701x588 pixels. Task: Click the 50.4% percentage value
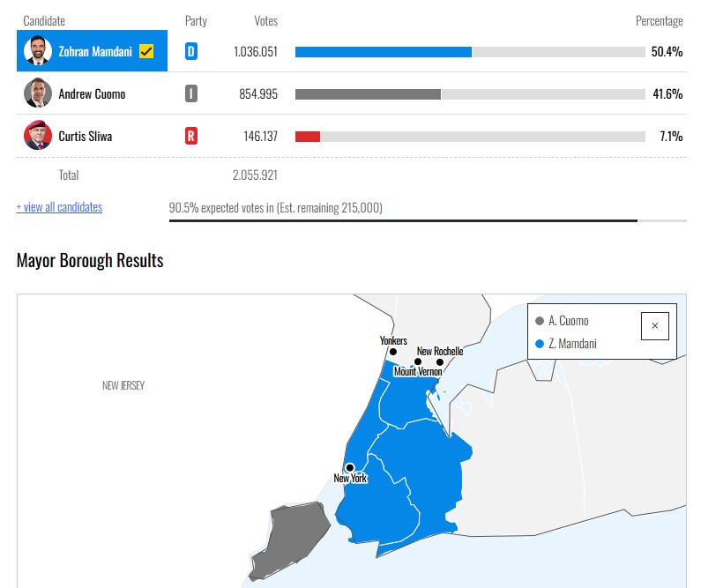pos(667,52)
